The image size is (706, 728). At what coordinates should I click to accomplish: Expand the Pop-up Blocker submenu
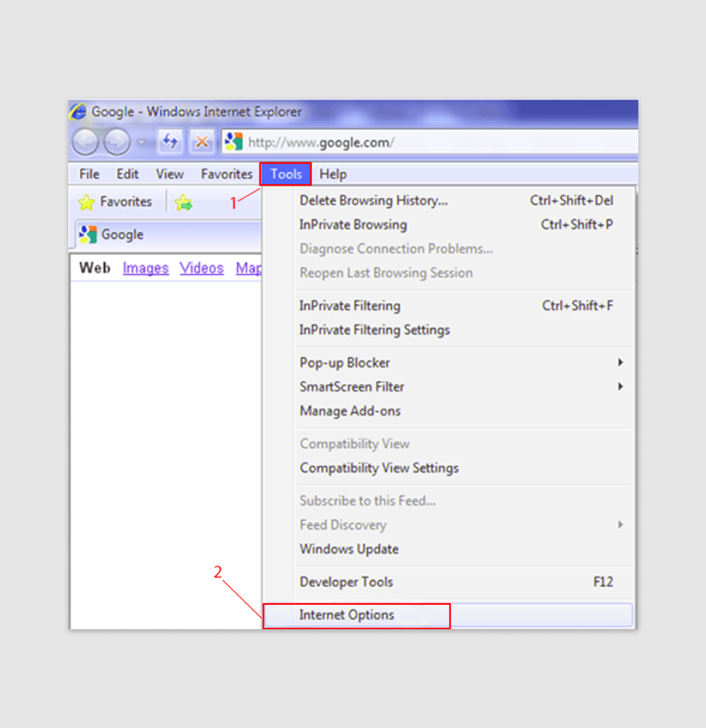click(x=448, y=363)
